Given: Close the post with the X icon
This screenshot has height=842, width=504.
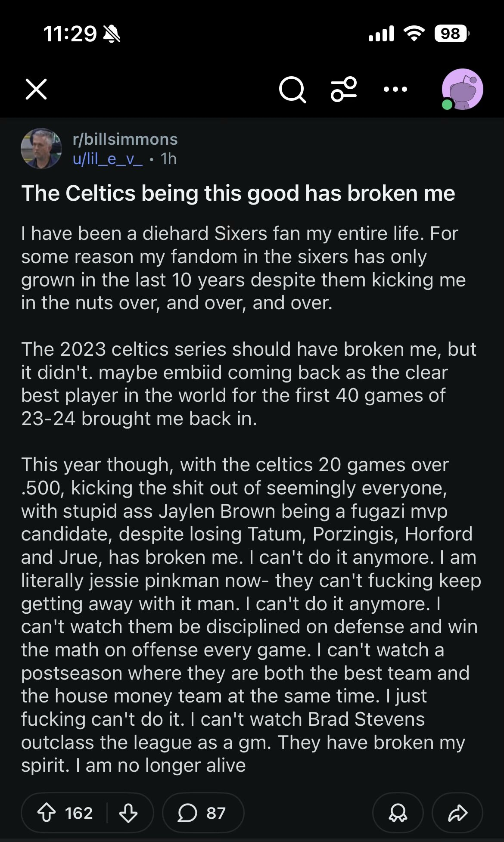Looking at the screenshot, I should click(36, 90).
